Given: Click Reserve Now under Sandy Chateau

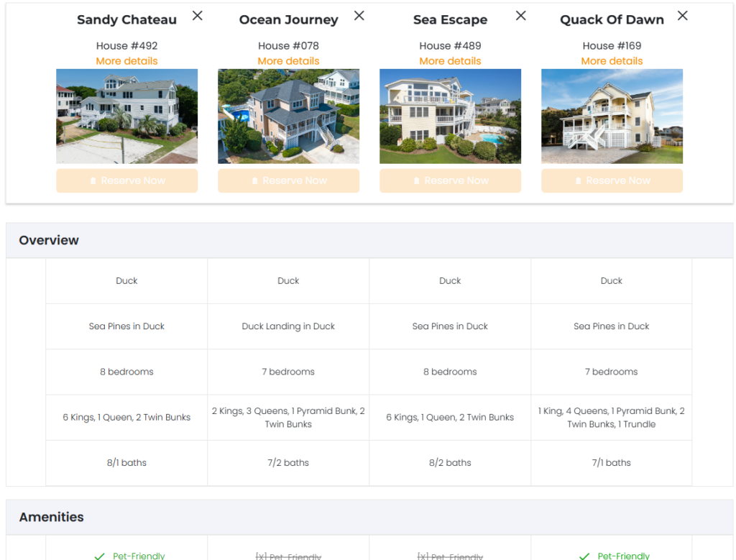Looking at the screenshot, I should 126,180.
